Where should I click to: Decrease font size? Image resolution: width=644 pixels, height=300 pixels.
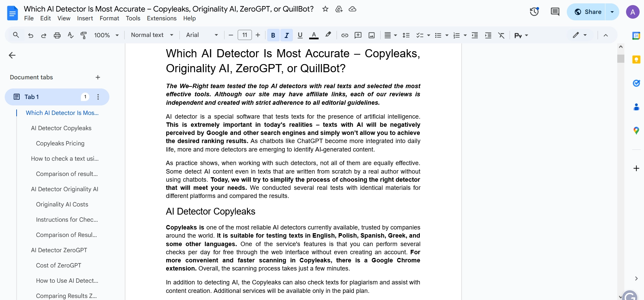(231, 35)
